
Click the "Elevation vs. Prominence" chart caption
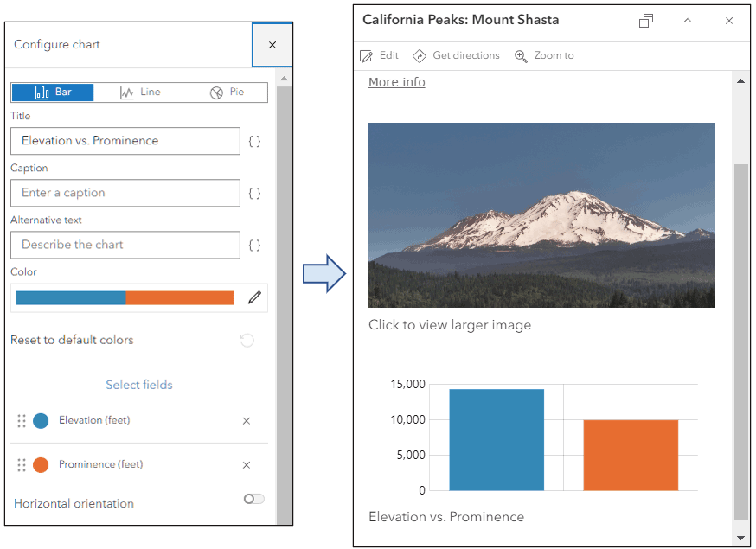(446, 517)
